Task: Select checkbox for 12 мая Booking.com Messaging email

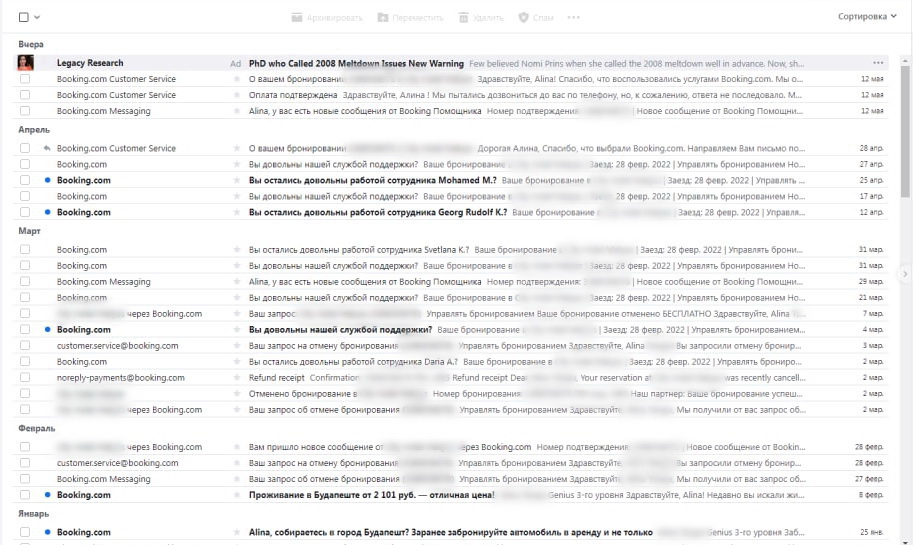Action: [x=24, y=111]
